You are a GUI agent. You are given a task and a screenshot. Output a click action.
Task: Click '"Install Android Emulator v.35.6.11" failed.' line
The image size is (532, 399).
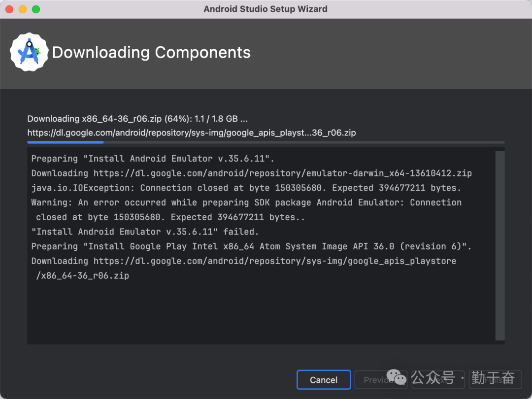coord(145,232)
